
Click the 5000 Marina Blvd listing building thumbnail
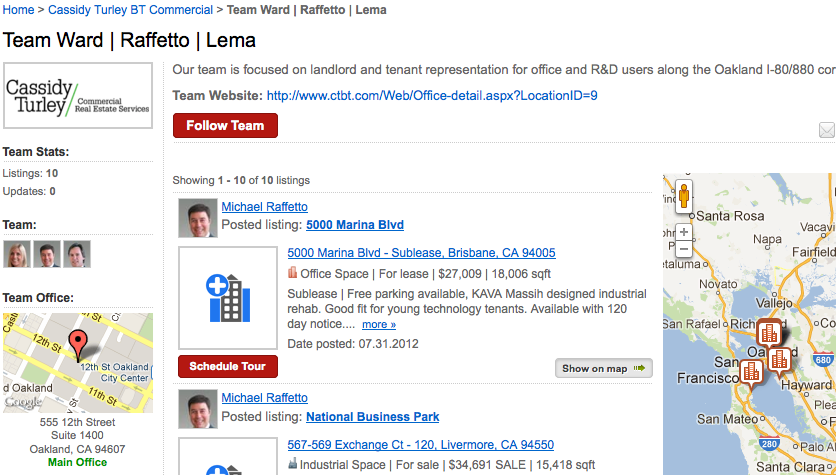[228, 297]
